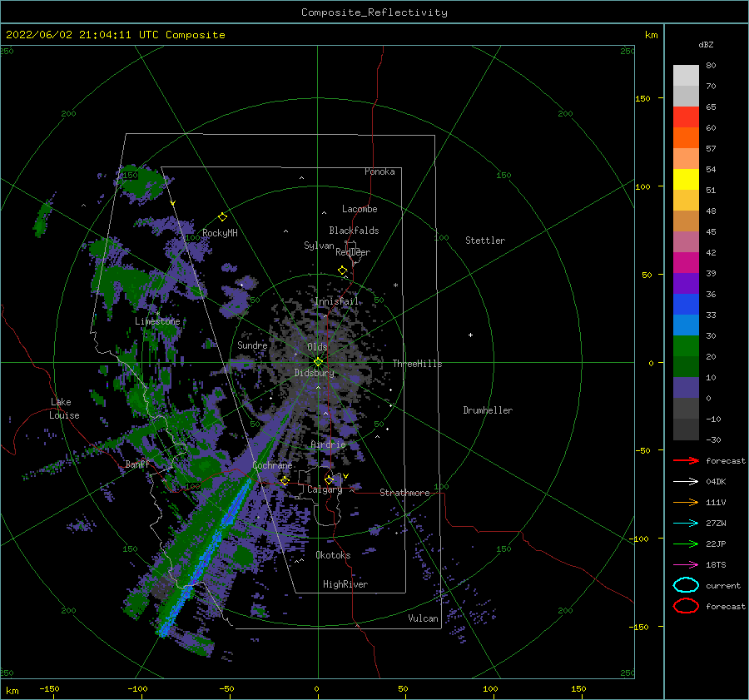Pick the bright green 30 dBZ color band
749x700 pixels.
pyautogui.click(x=686, y=346)
